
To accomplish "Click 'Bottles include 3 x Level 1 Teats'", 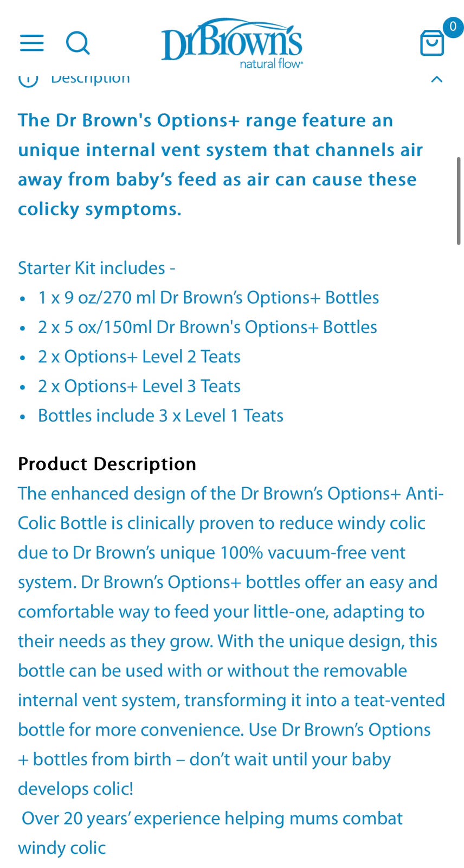I will 160,416.
